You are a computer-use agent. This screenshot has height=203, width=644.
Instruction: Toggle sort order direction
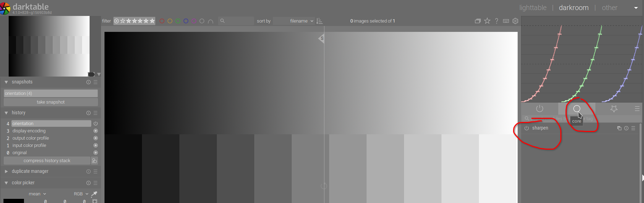(x=319, y=21)
